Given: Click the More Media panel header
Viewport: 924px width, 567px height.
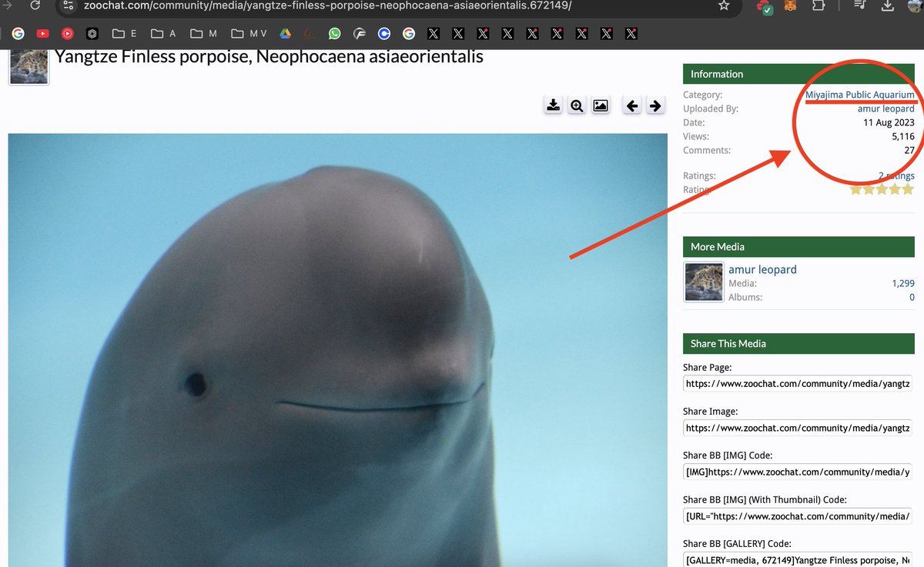Looking at the screenshot, I should pos(799,247).
